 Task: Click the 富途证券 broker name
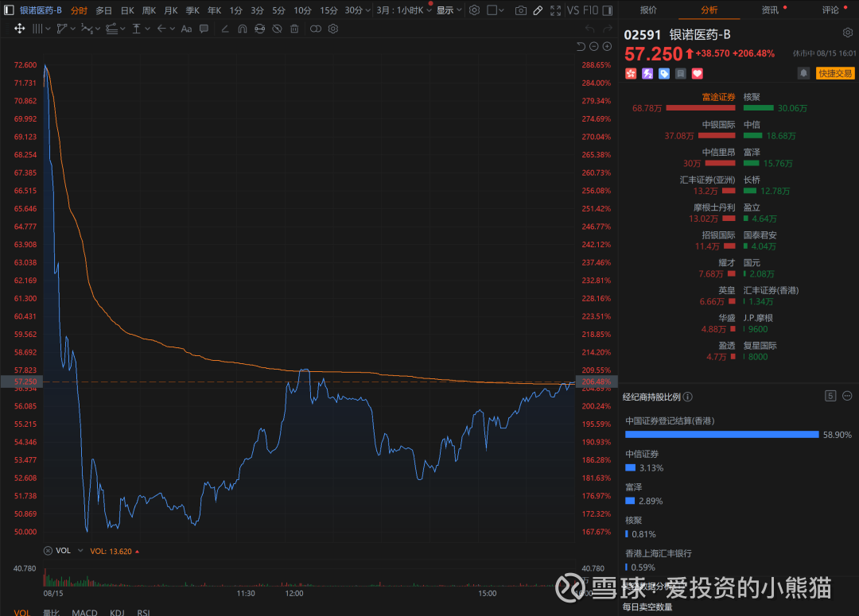719,97
